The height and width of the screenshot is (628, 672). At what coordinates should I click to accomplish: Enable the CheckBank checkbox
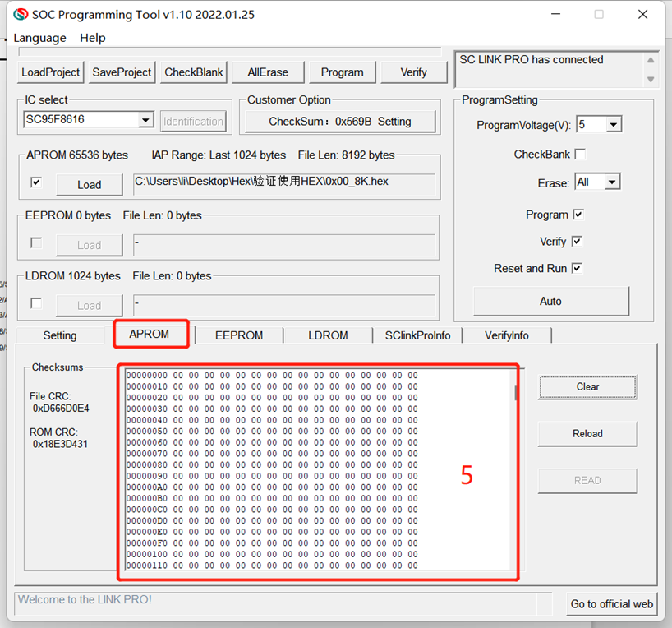coord(580,155)
